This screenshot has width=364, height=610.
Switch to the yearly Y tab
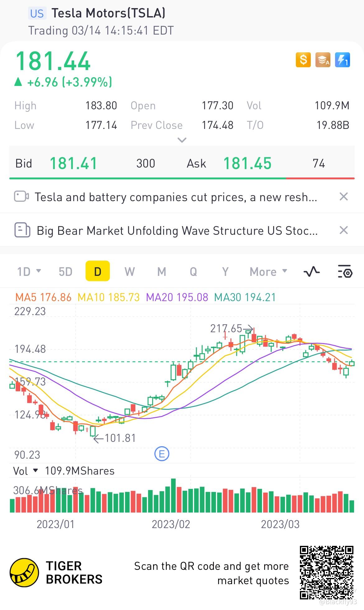(x=225, y=272)
